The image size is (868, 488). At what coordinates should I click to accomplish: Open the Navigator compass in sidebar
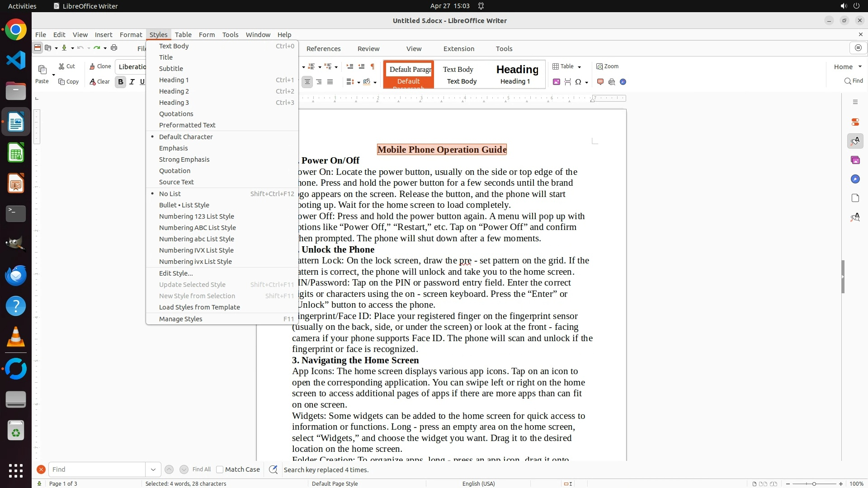tap(855, 179)
